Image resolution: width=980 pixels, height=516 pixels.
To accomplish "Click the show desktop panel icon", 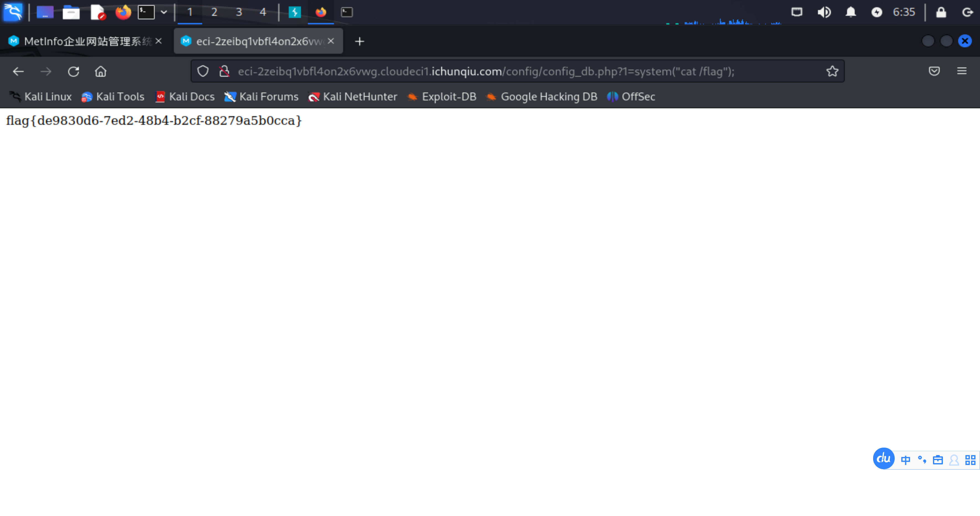I will tap(45, 12).
